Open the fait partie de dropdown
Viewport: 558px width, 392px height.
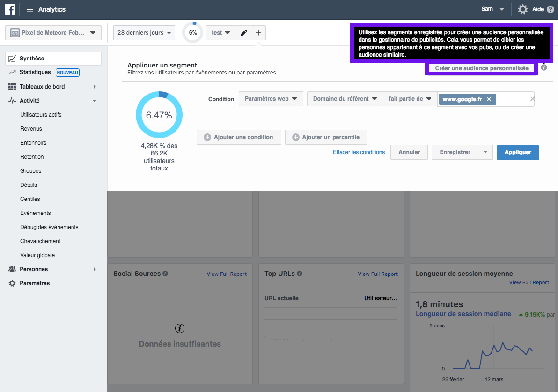tap(411, 99)
